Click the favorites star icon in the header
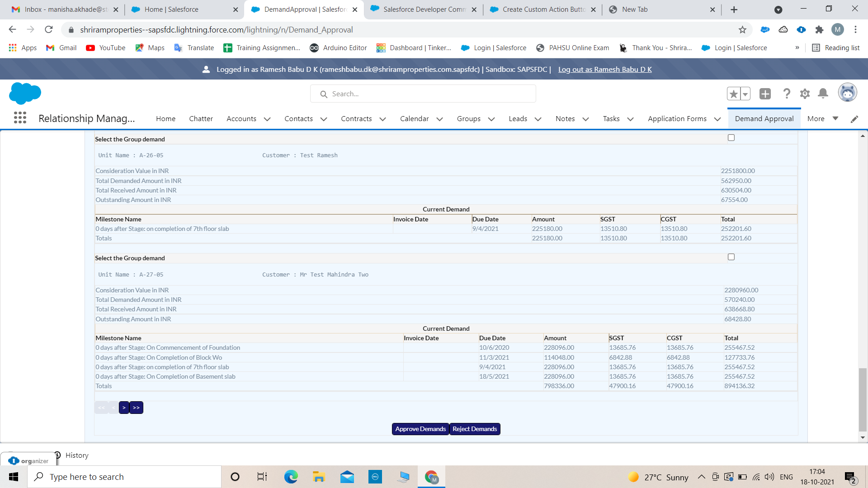 (734, 94)
